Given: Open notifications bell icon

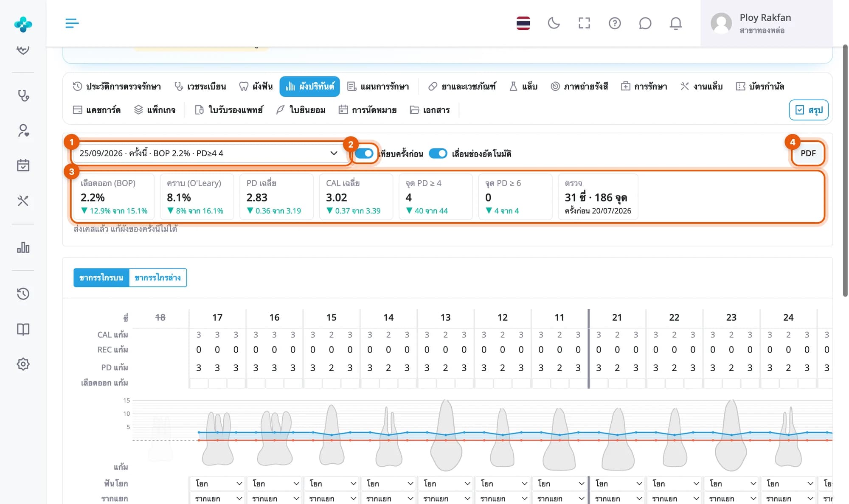Looking at the screenshot, I should coord(676,23).
